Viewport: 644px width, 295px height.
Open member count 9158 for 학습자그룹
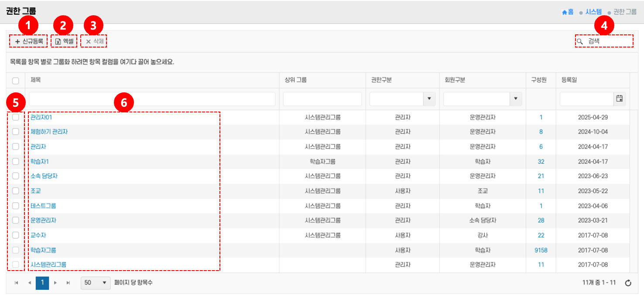pos(541,250)
